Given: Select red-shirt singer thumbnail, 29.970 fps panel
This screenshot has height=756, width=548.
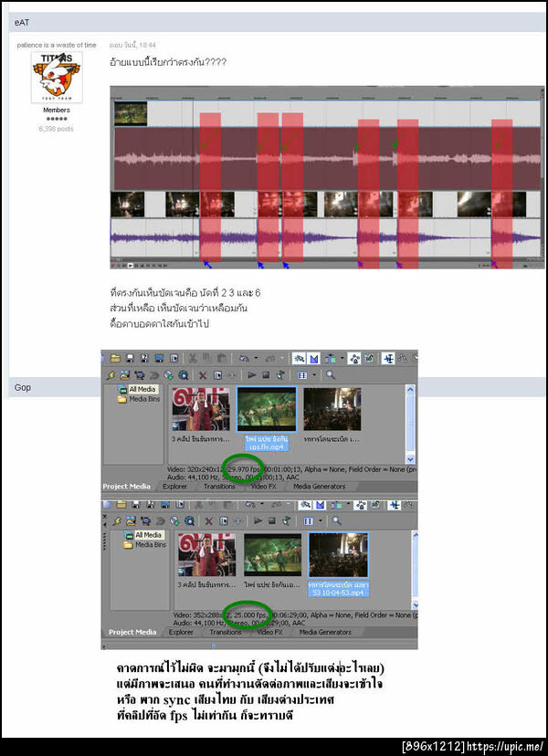Looking at the screenshot, I should [201, 409].
